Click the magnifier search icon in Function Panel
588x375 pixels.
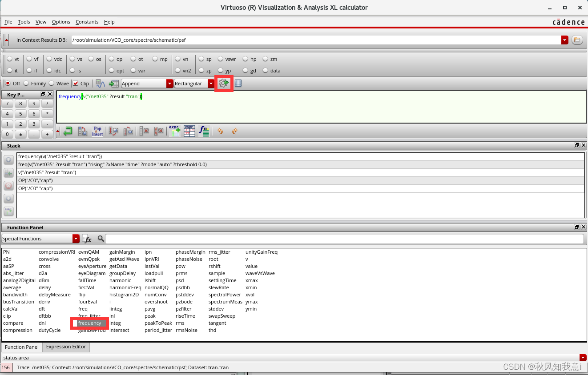pyautogui.click(x=101, y=239)
